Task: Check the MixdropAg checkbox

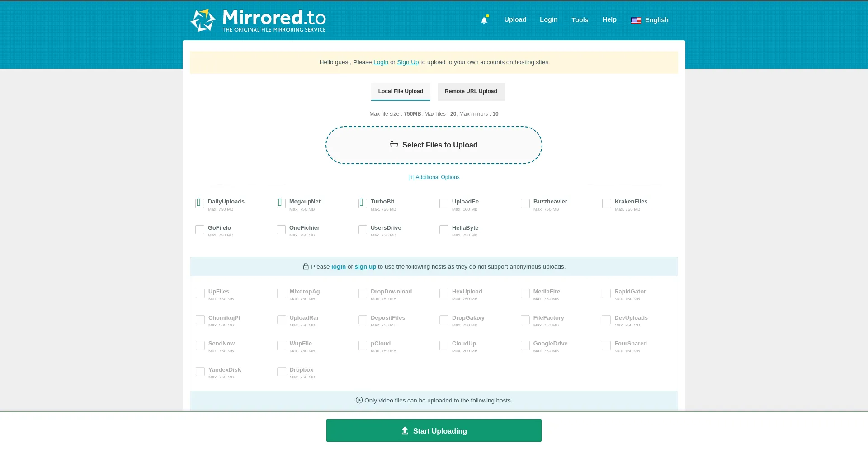Action: (282, 293)
